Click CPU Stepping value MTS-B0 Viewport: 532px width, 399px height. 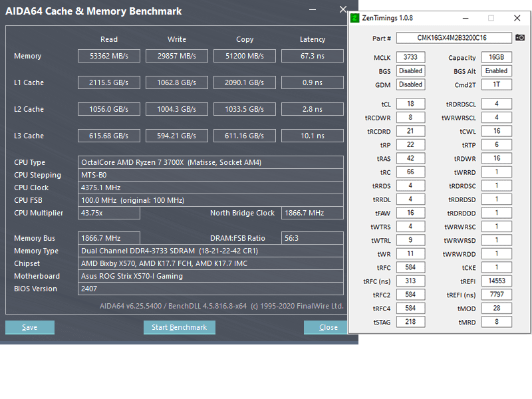coord(211,175)
